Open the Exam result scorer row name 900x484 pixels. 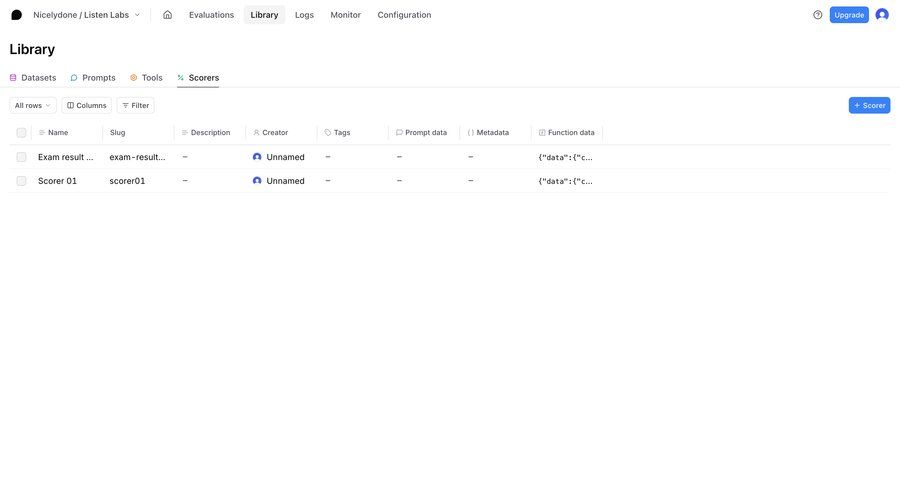[x=65, y=157]
